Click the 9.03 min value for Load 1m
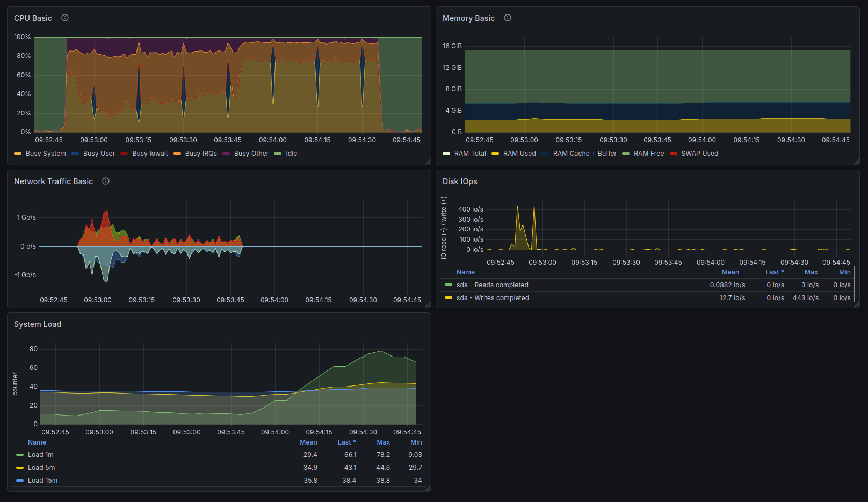The height and width of the screenshot is (502, 868). (x=415, y=455)
